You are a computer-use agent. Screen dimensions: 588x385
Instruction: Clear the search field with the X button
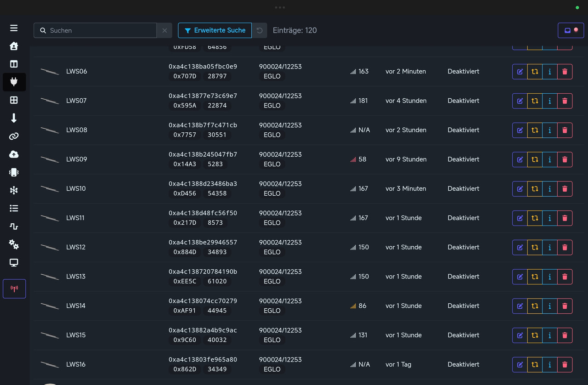[x=164, y=30]
